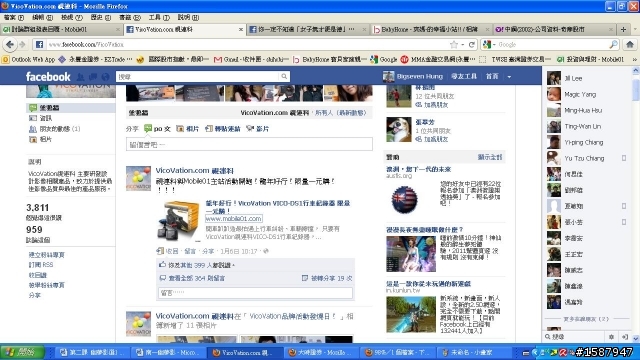
Task: Click the comment box under the post
Action: [255, 293]
